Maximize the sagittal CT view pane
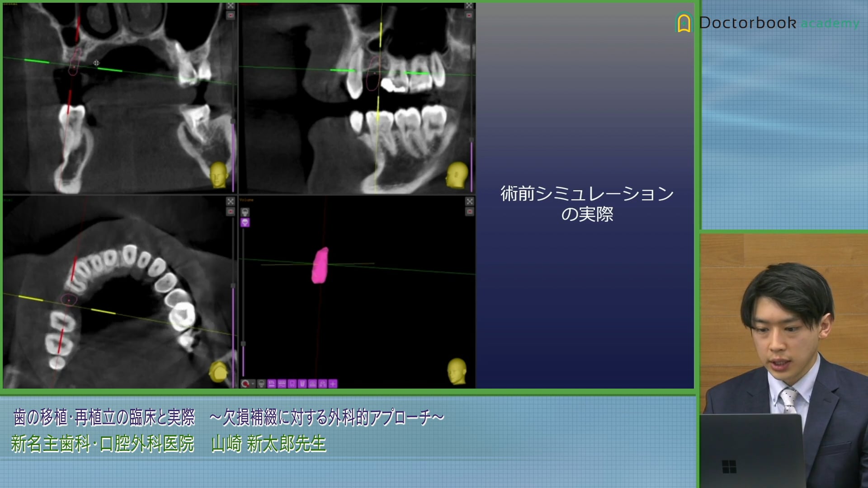Viewport: 868px width, 488px height. [469, 6]
